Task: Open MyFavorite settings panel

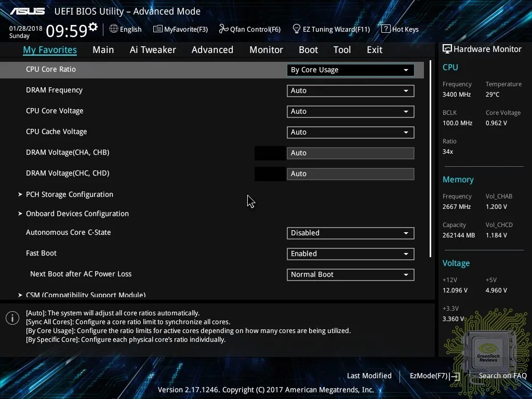Action: (180, 29)
